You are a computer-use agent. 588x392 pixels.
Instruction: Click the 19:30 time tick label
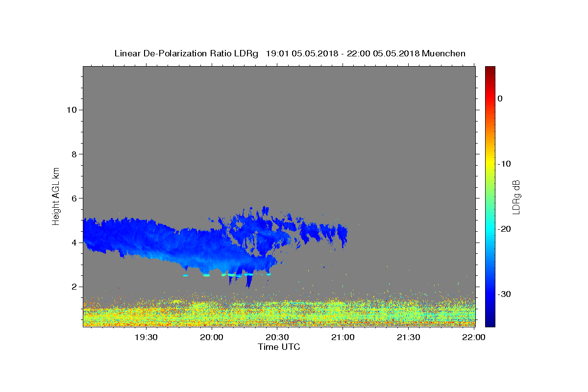[x=146, y=337]
